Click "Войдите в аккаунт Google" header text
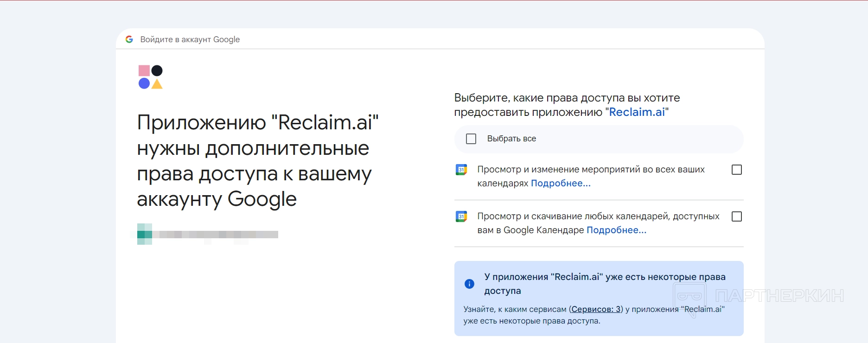 (x=190, y=39)
